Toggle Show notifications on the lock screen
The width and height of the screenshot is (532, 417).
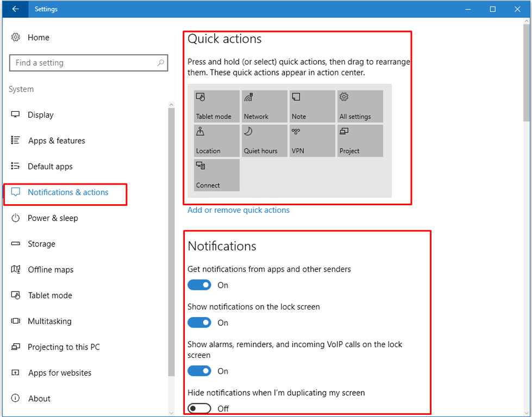click(199, 323)
